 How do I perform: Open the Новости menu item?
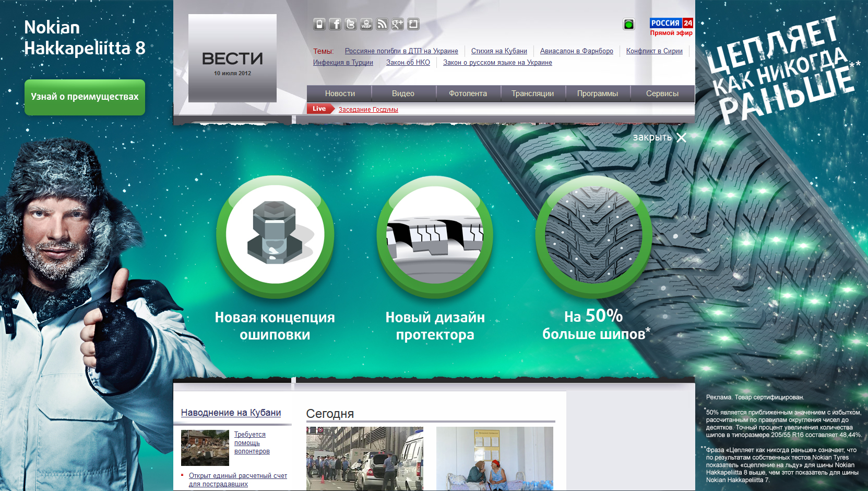pos(340,93)
